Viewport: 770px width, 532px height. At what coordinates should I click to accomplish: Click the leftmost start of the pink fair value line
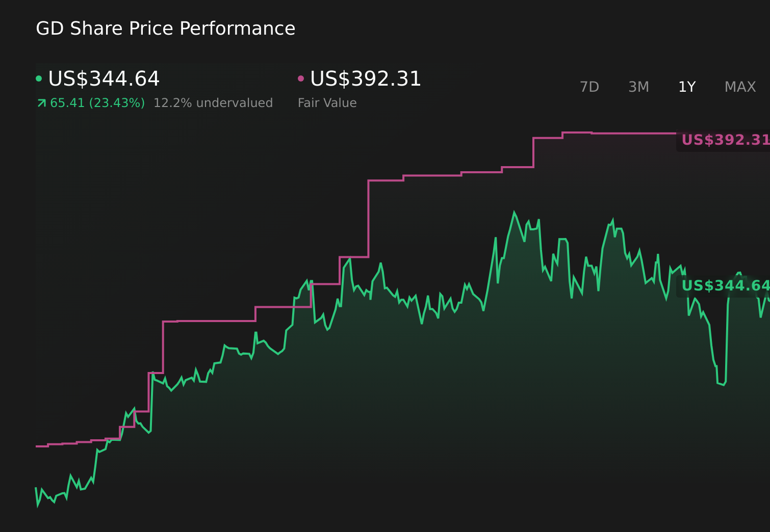tap(37, 446)
